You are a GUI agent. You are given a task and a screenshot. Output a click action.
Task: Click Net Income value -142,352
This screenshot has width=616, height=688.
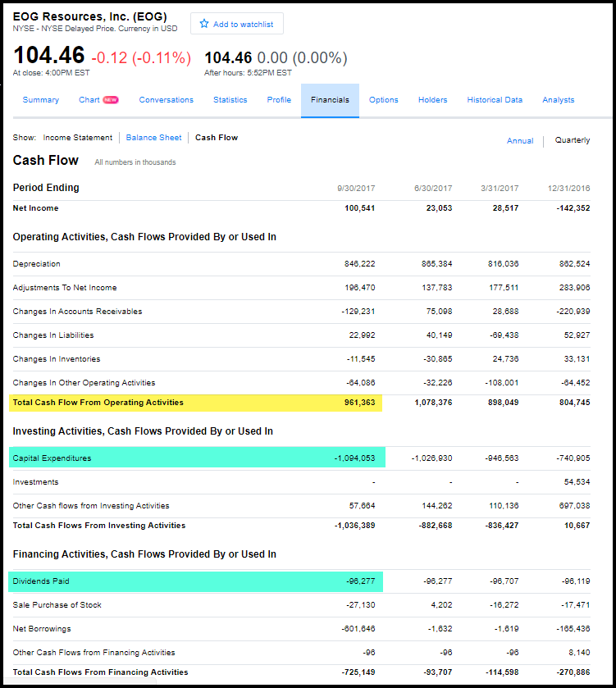(573, 208)
